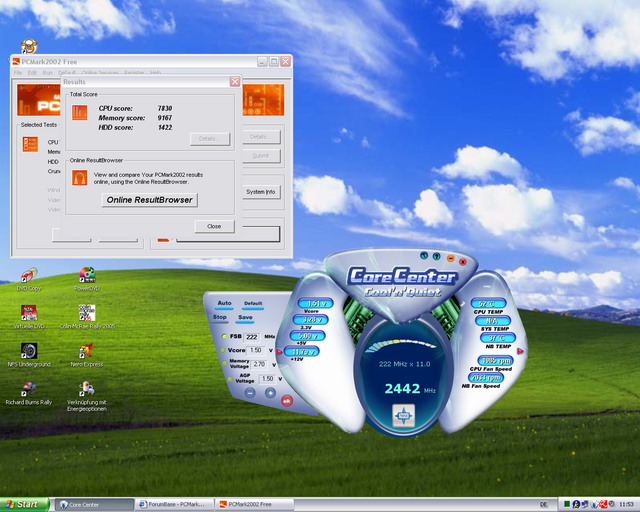
Task: Click the Online ResultBrowser orange icon
Action: tap(80, 178)
